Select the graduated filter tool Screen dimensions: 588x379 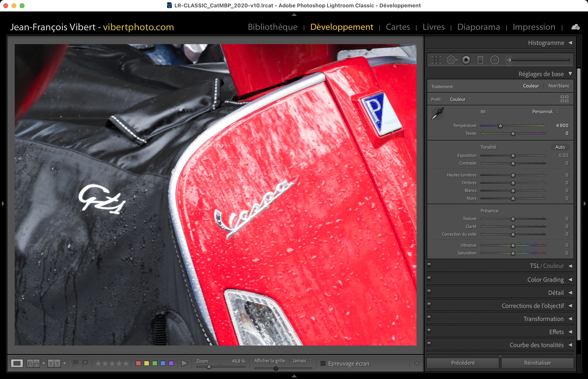coord(480,60)
